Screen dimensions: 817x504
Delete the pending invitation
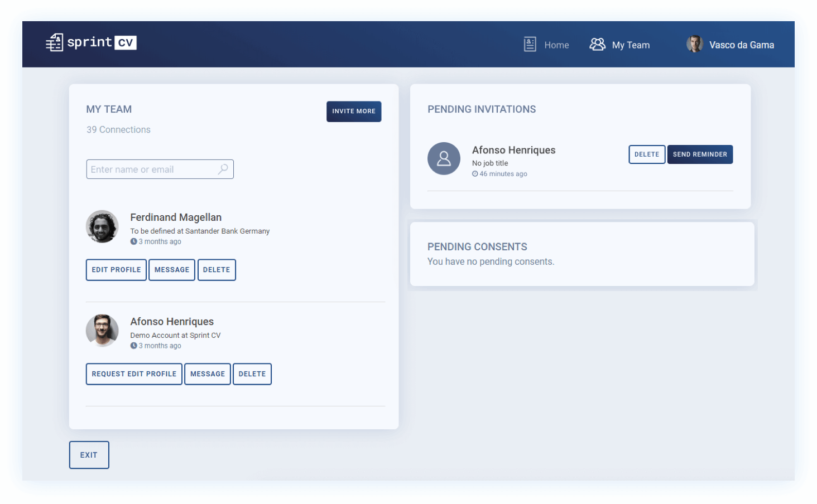[x=646, y=154]
